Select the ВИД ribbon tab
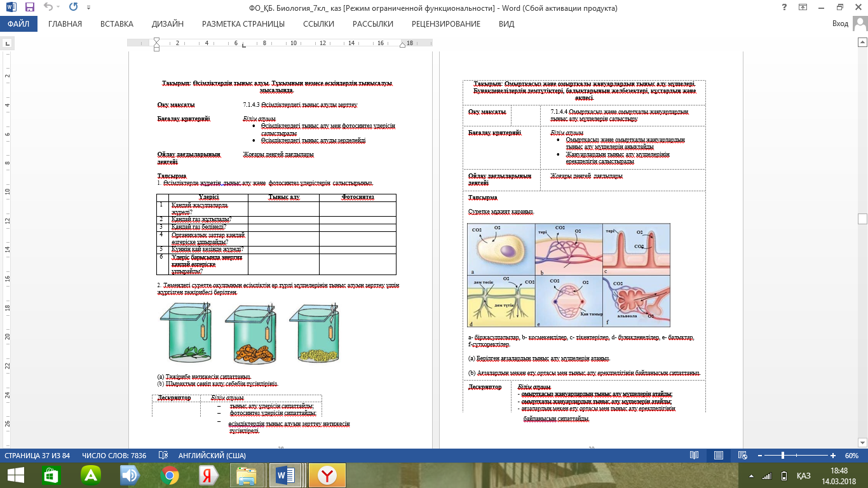This screenshot has height=488, width=868. click(x=506, y=24)
